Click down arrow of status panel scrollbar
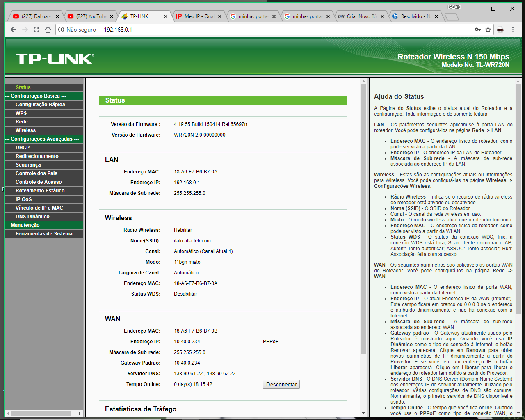The image size is (525, 420). pyautogui.click(x=363, y=413)
